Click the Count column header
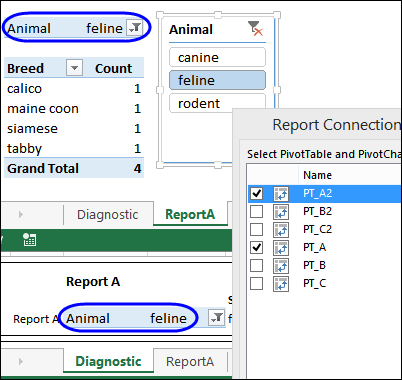402x380 pixels. point(113,68)
